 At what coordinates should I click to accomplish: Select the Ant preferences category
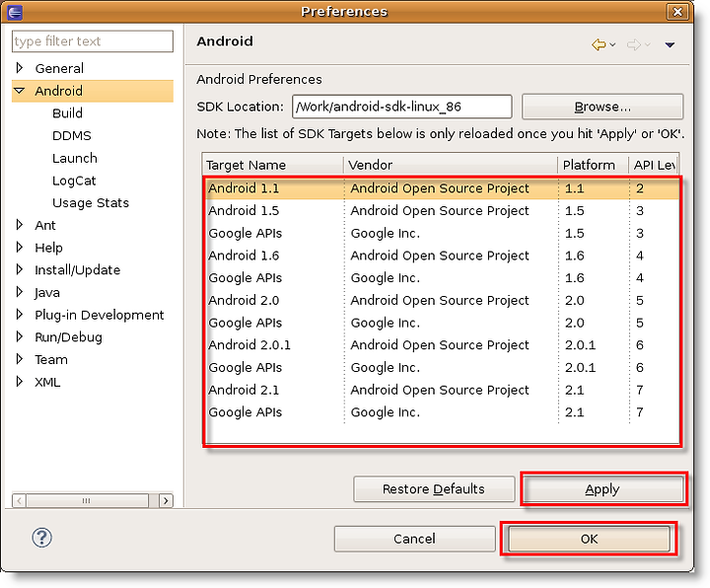click(45, 225)
